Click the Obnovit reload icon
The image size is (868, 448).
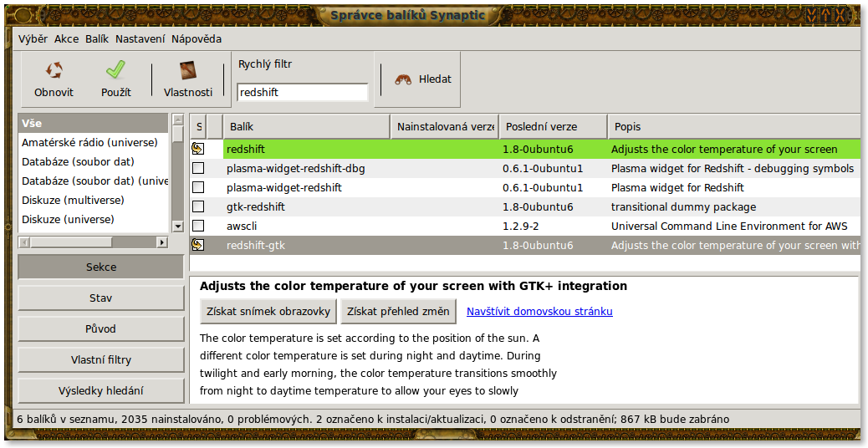click(x=54, y=70)
